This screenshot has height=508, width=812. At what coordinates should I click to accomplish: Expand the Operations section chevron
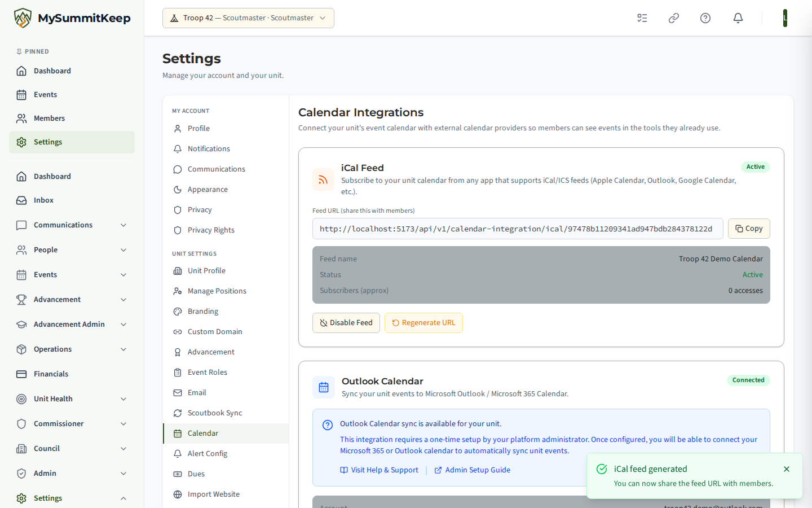click(123, 349)
